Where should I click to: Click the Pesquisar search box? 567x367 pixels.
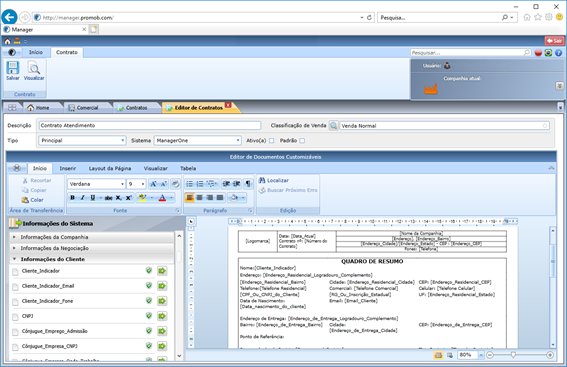tap(471, 53)
